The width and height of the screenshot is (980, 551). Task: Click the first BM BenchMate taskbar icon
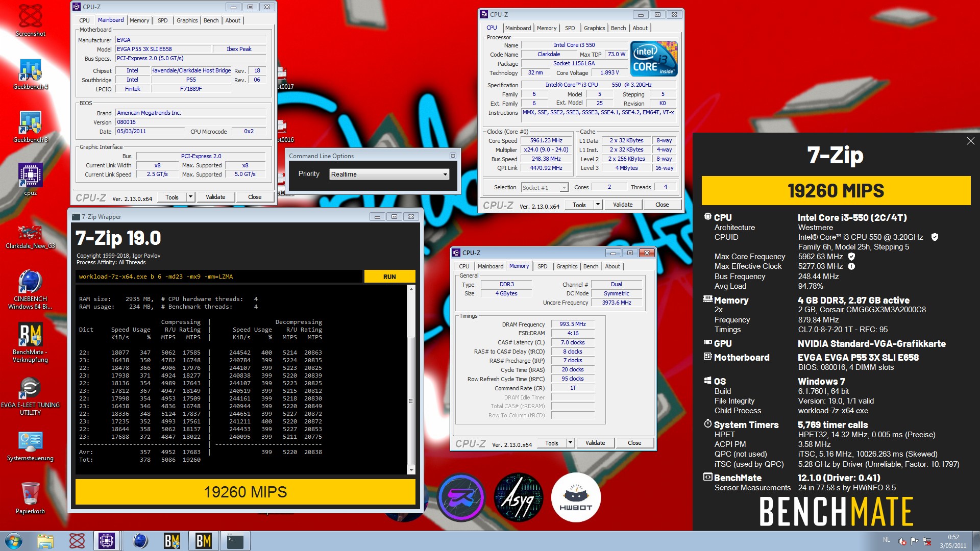[x=172, y=541]
